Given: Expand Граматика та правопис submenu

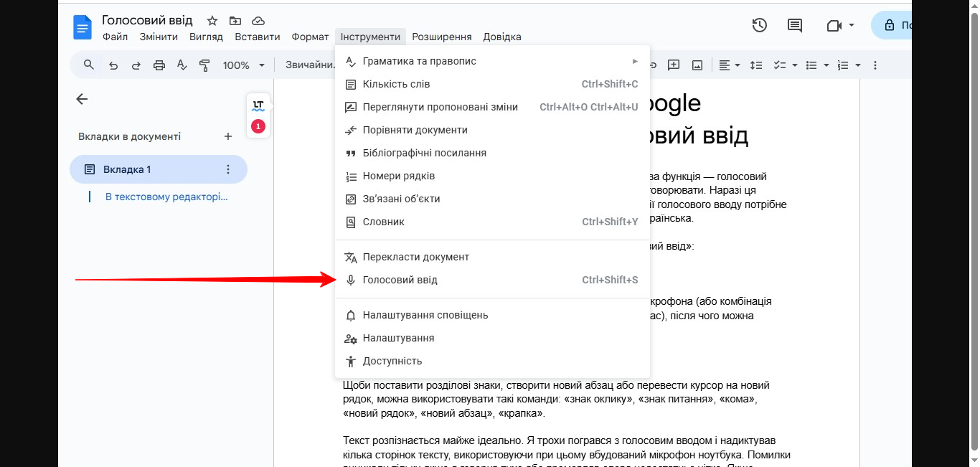Looking at the screenshot, I should 492,61.
